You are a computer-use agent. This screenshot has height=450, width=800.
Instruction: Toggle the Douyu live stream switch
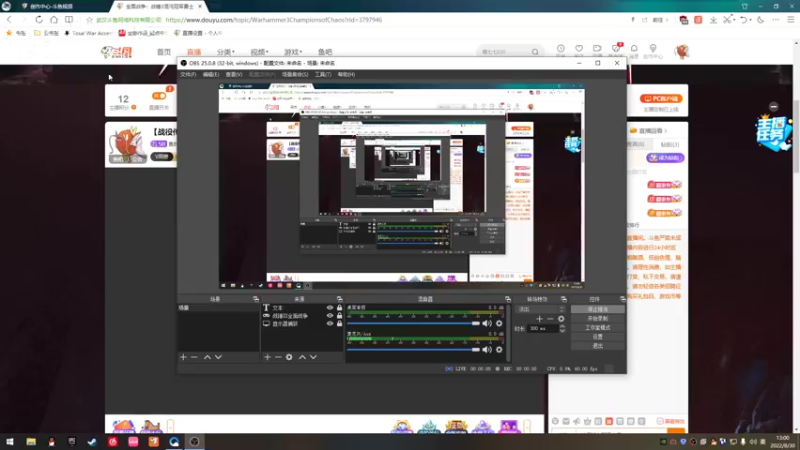(x=159, y=96)
